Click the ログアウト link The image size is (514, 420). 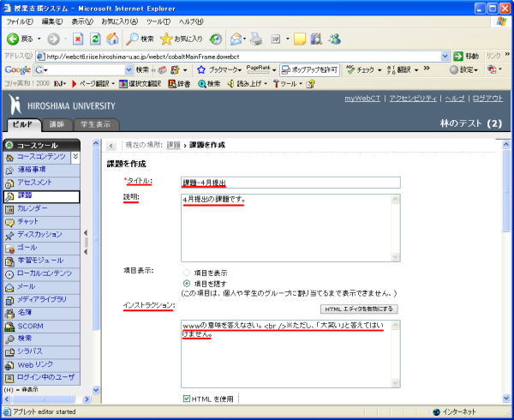tap(487, 99)
